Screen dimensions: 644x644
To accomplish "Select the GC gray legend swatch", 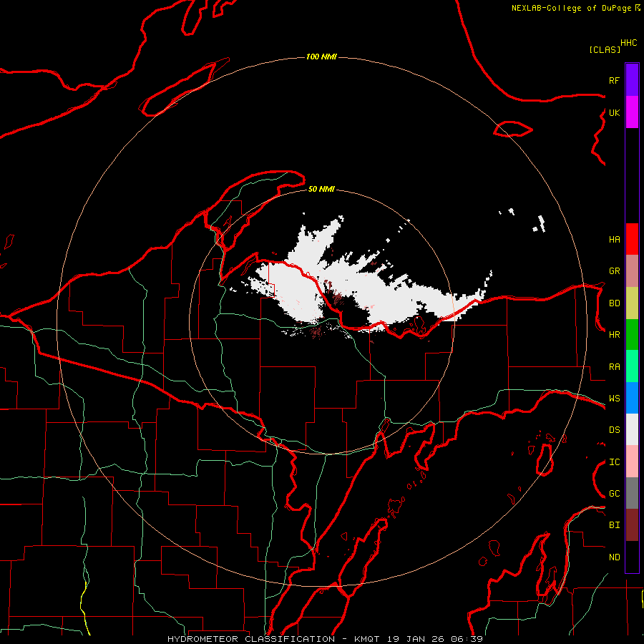I will click(x=632, y=493).
